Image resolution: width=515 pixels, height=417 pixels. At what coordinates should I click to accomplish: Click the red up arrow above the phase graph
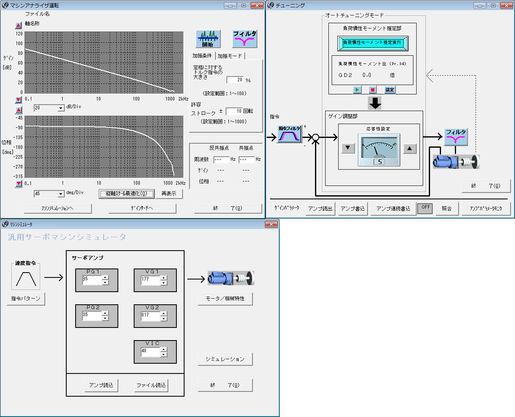pyautogui.click(x=19, y=110)
